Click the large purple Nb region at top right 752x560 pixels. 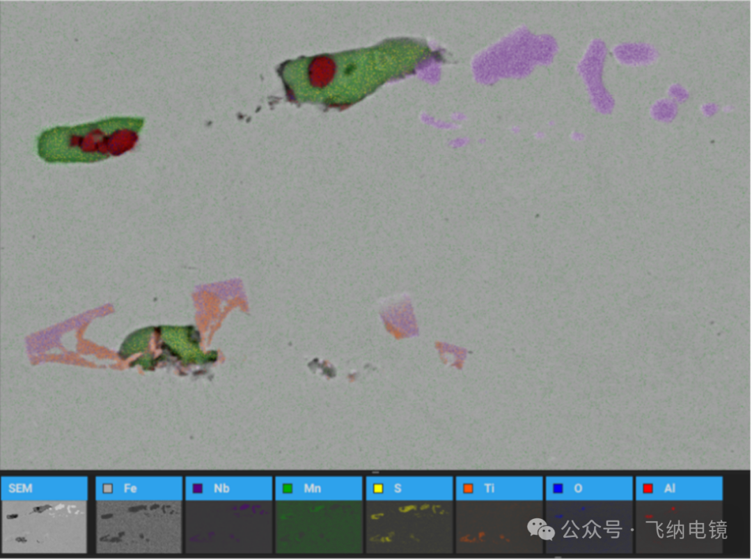[x=514, y=56]
